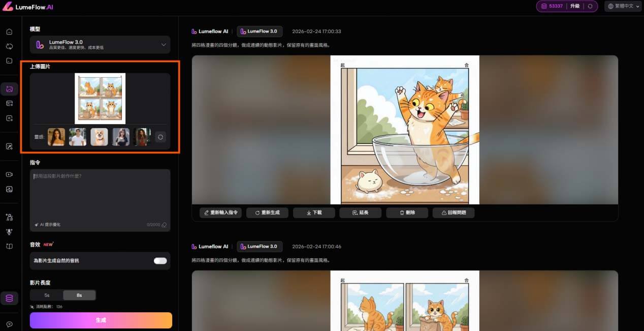This screenshot has height=331, width=644.
Task: Click the 升級 upgrade option
Action: [x=574, y=6]
